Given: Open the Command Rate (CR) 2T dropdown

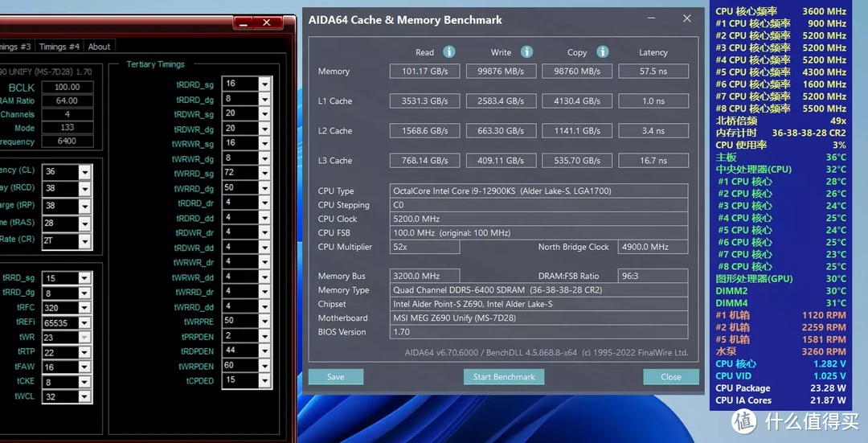Looking at the screenshot, I should [84, 241].
